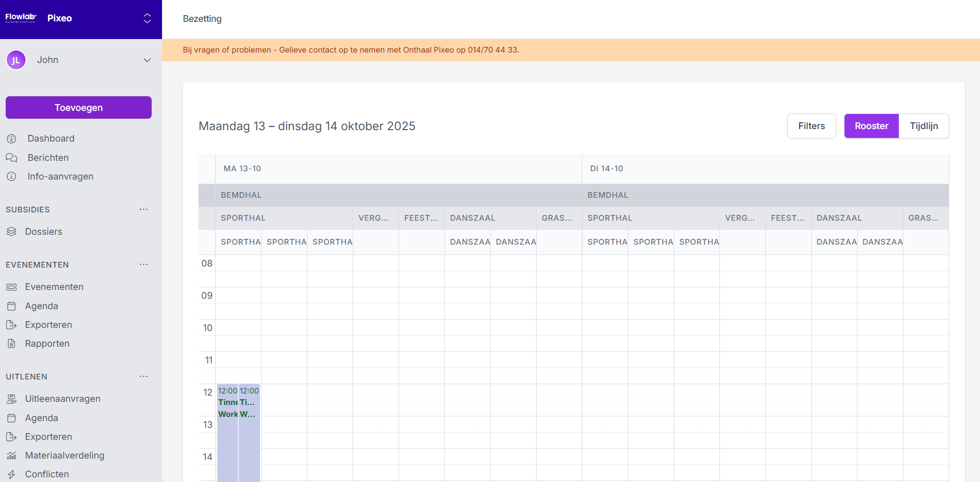Open Exporteren under Uitlenen
The width and height of the screenshot is (980, 482).
point(48,437)
